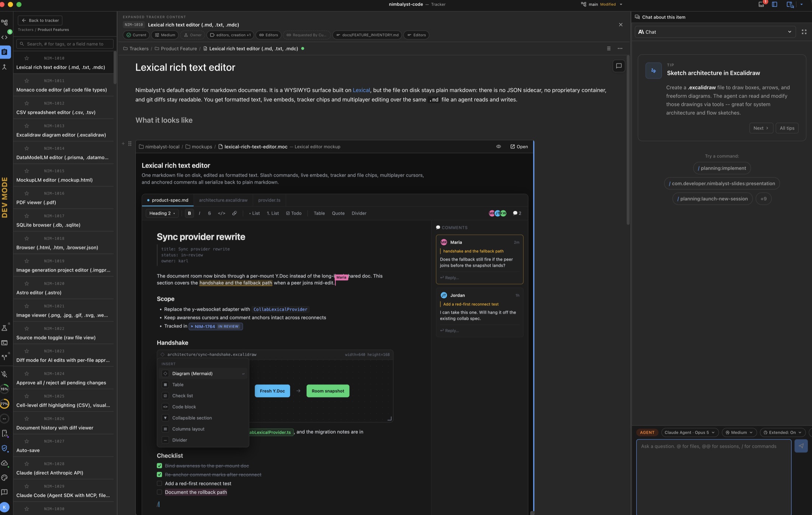Star the NIM-1016 PDF viewer item
The image size is (812, 515).
[x=27, y=193]
